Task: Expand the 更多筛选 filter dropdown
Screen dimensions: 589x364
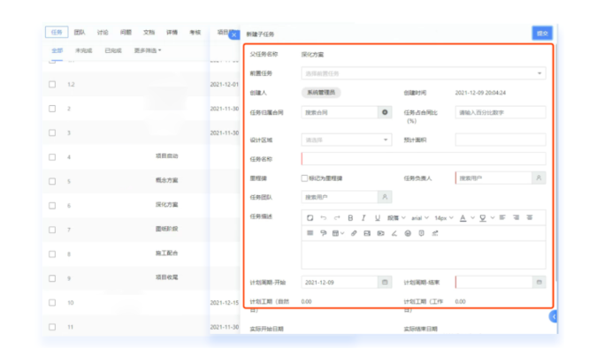Action: (x=148, y=50)
